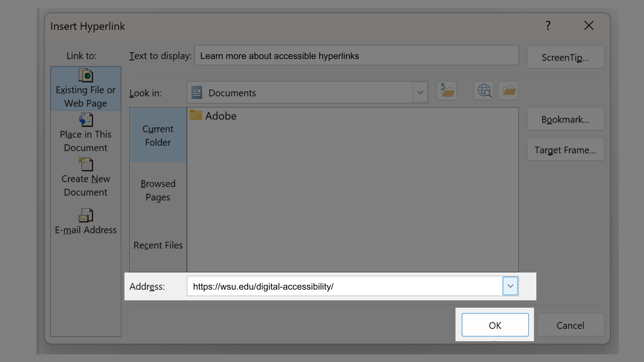Switch to Recent Files
Screen dimensions: 644x362
coord(158,245)
